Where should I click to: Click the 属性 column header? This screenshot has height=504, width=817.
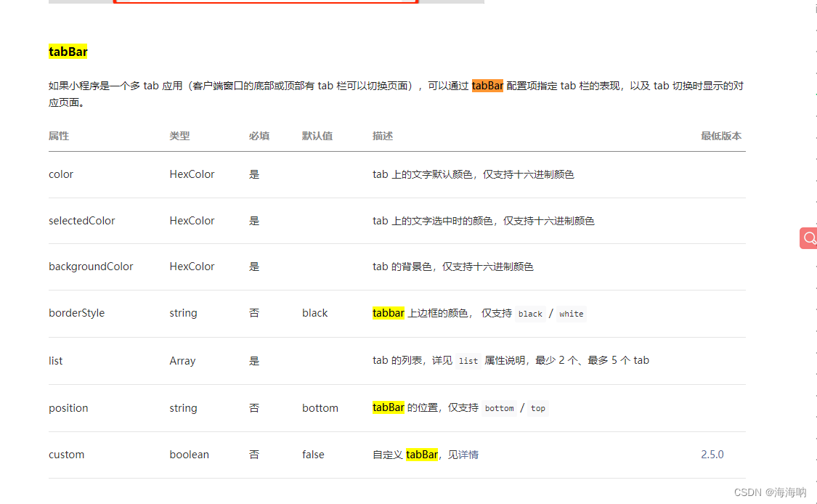pos(58,136)
